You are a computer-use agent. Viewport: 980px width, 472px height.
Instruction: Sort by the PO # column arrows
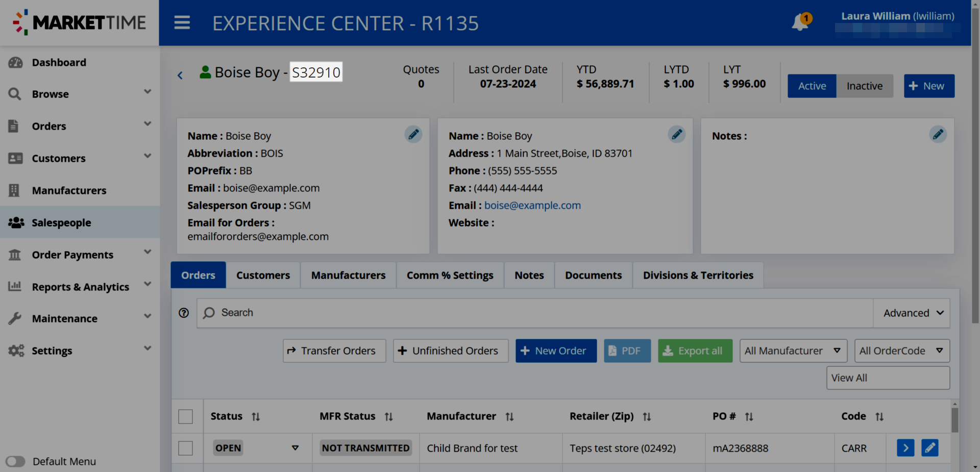point(749,417)
